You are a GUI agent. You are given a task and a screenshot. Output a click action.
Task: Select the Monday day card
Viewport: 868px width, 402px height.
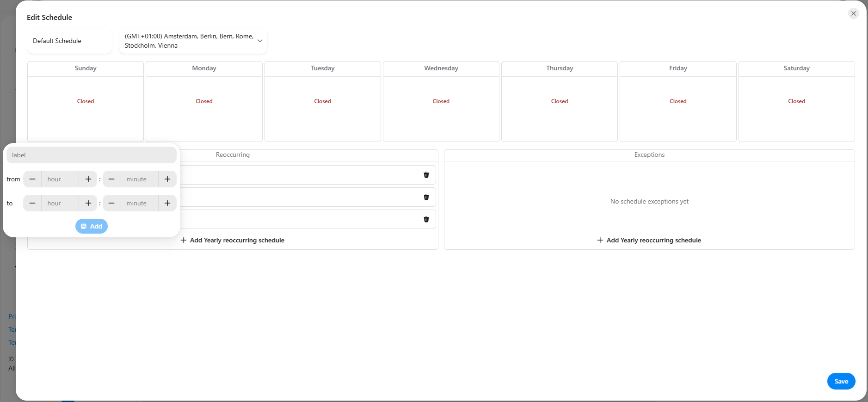(204, 101)
